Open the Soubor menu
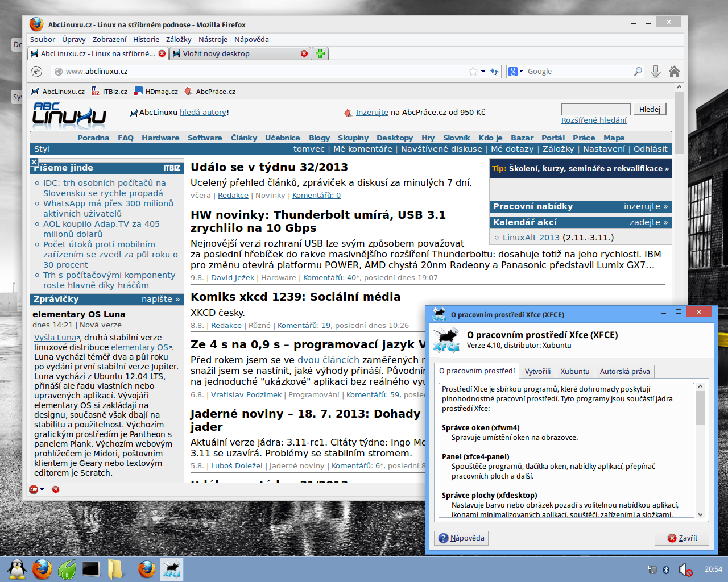 [43, 40]
